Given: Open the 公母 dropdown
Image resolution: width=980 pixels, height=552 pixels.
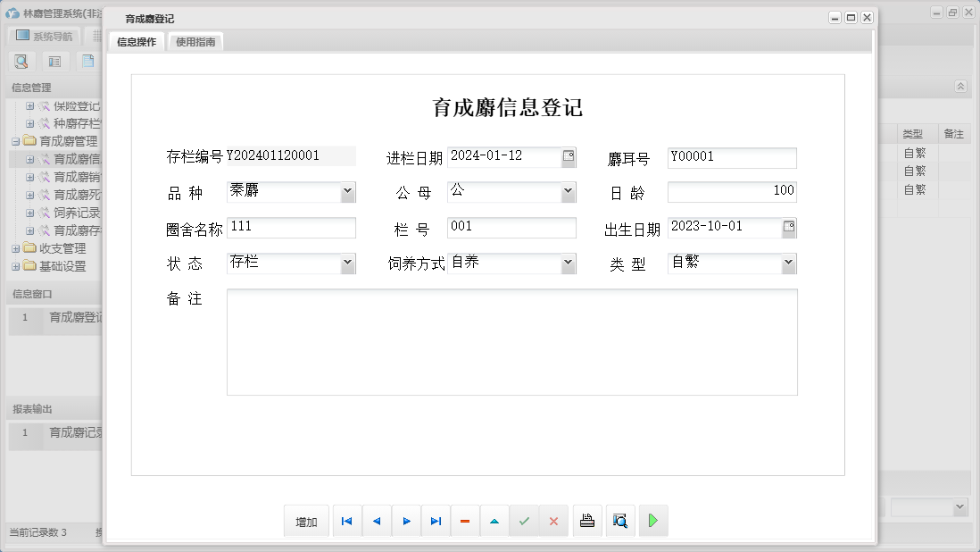Looking at the screenshot, I should (569, 191).
